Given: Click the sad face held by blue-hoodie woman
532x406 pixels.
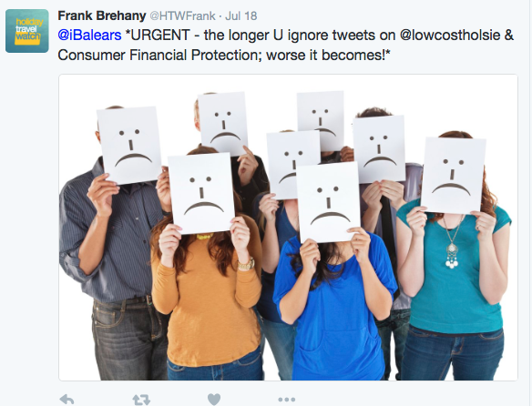Looking at the screenshot, I should 329,202.
